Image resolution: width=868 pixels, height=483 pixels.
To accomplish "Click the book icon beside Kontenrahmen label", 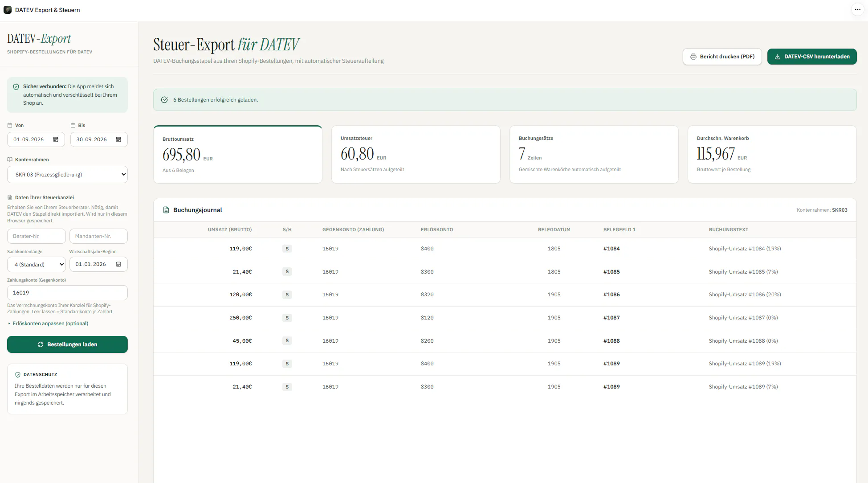I will [x=10, y=160].
